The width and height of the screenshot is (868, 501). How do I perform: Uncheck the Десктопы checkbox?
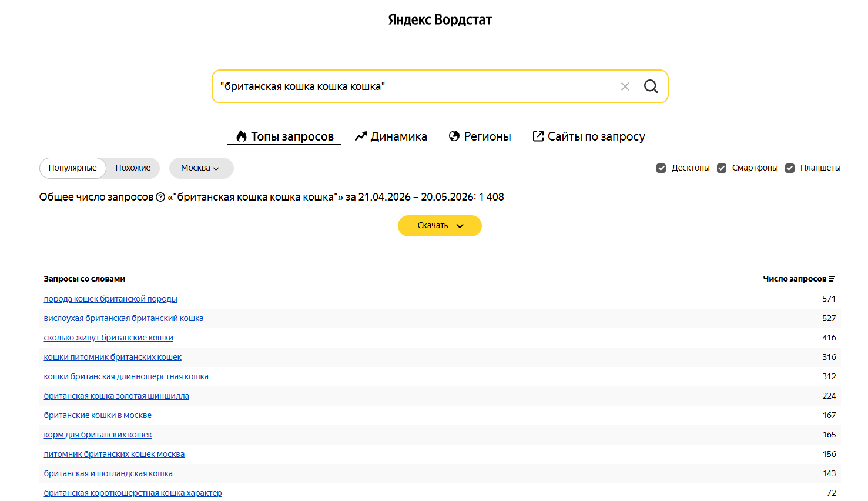(x=661, y=168)
